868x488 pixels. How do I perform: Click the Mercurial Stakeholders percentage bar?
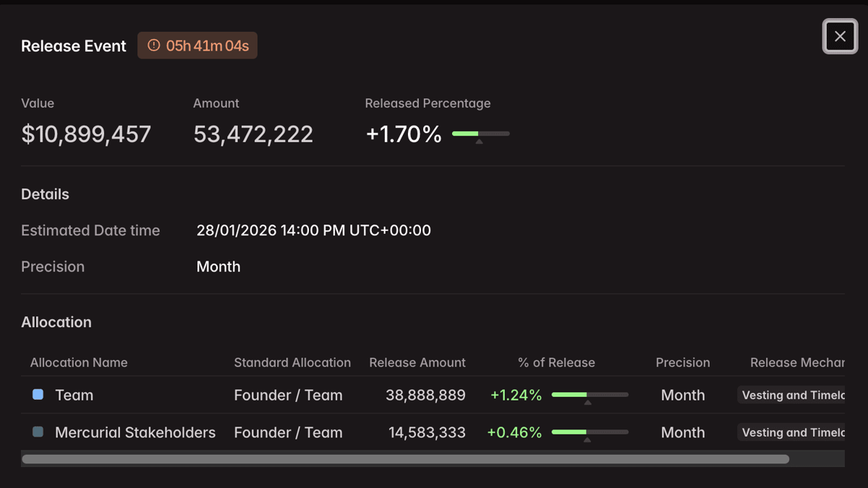click(x=590, y=432)
